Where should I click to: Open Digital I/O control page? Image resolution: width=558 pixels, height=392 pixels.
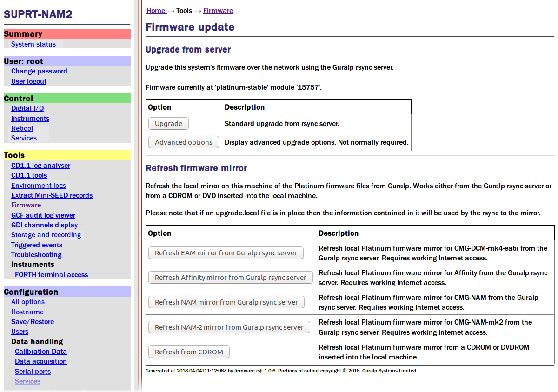[27, 108]
